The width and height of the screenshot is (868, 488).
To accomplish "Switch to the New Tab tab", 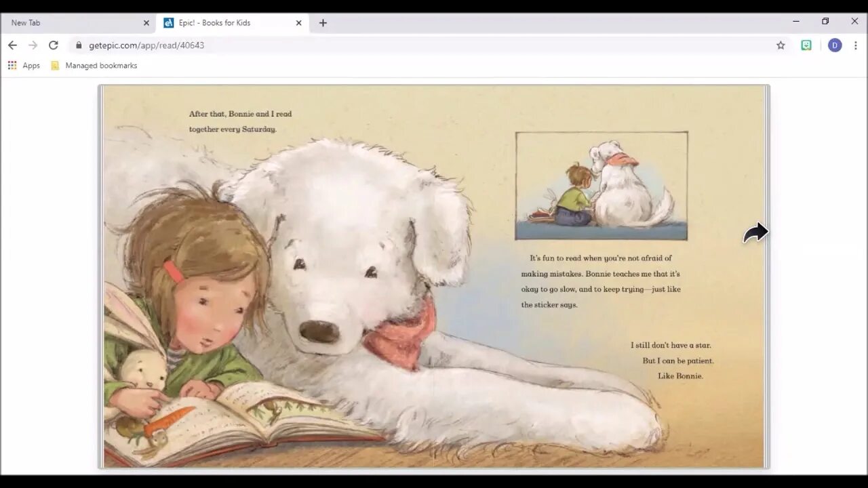I will (x=78, y=23).
